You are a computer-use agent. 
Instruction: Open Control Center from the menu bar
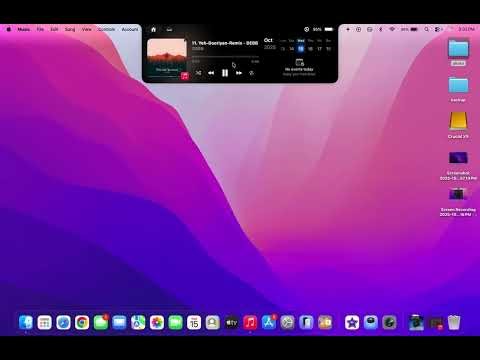coord(438,29)
